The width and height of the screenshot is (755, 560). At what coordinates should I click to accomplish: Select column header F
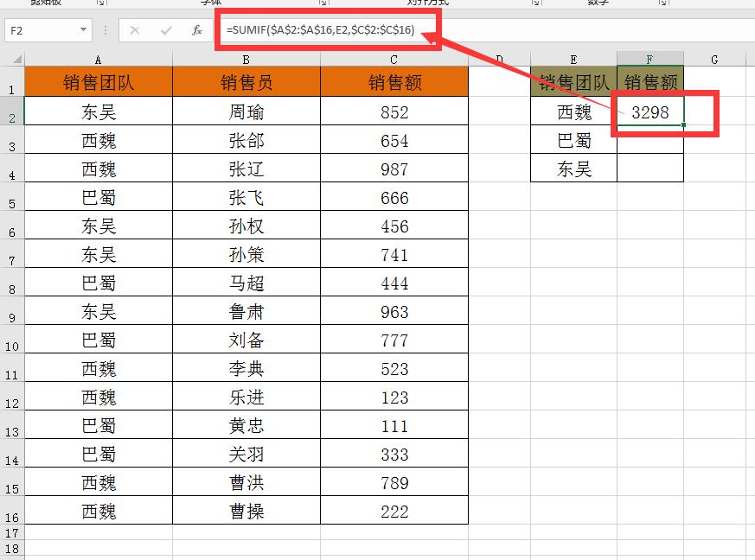click(x=649, y=60)
